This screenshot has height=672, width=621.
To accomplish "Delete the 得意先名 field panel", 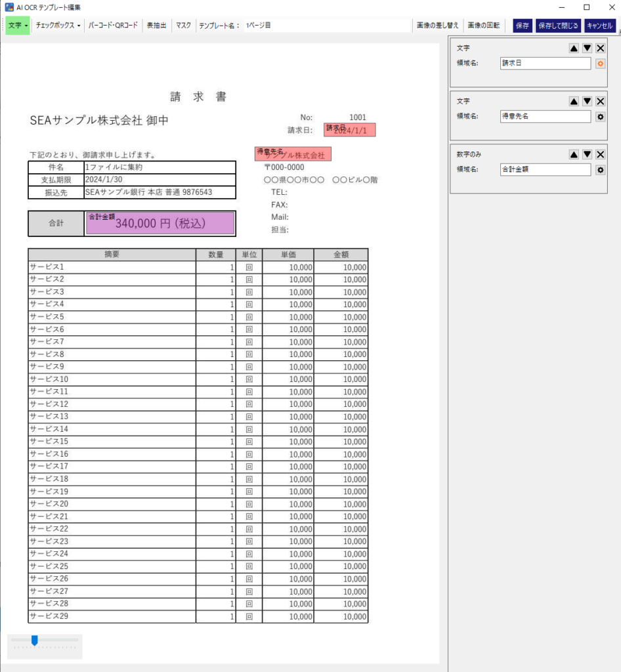I will click(x=601, y=102).
